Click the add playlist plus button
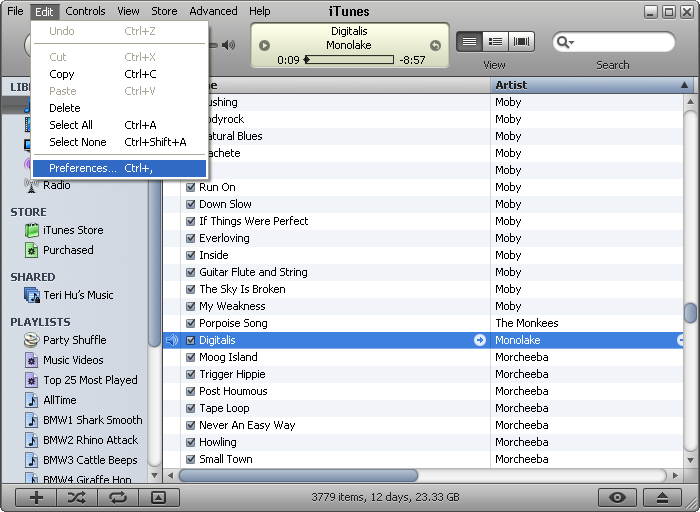The width and height of the screenshot is (700, 512). click(x=37, y=497)
